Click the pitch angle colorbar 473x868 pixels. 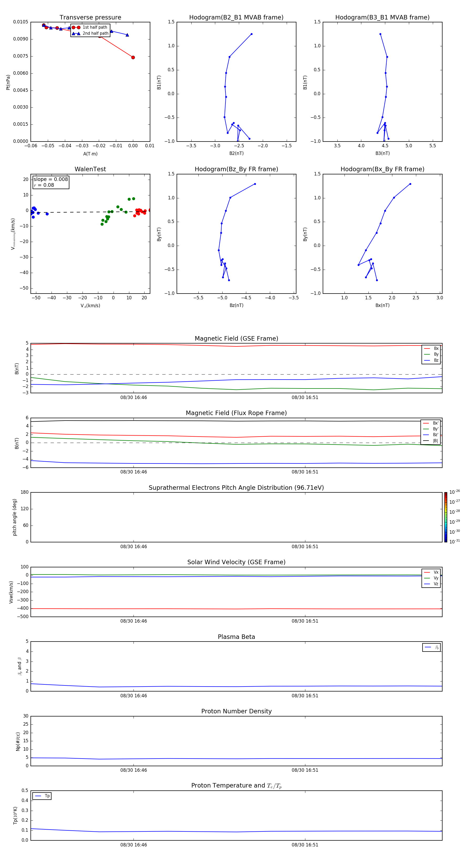(445, 517)
